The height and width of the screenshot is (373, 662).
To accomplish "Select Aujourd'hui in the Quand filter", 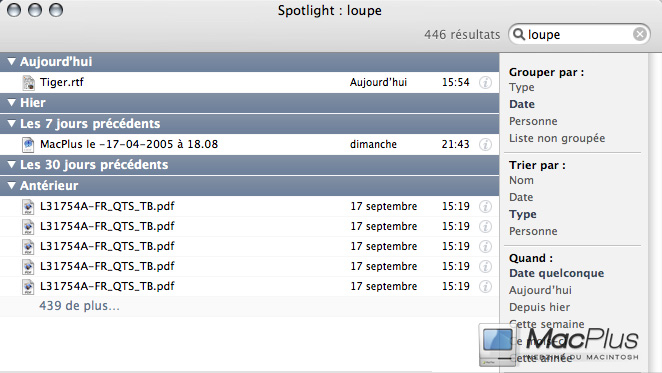I will (x=540, y=290).
